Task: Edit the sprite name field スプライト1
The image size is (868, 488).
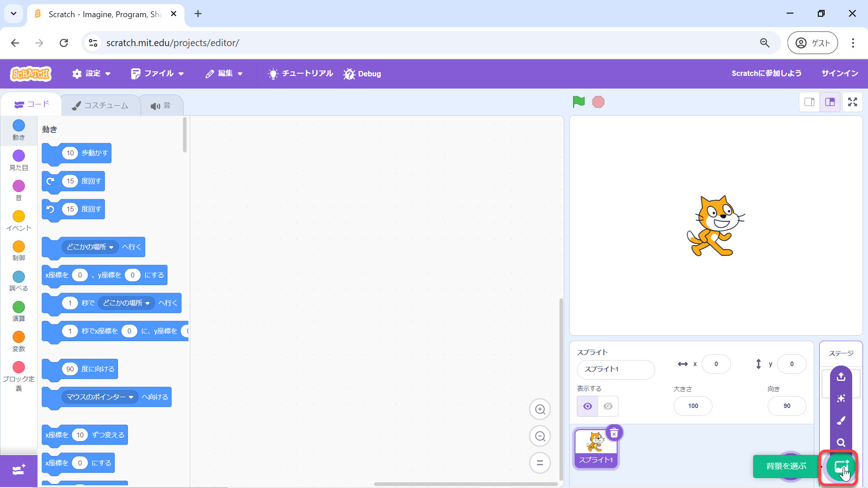Action: coord(615,370)
